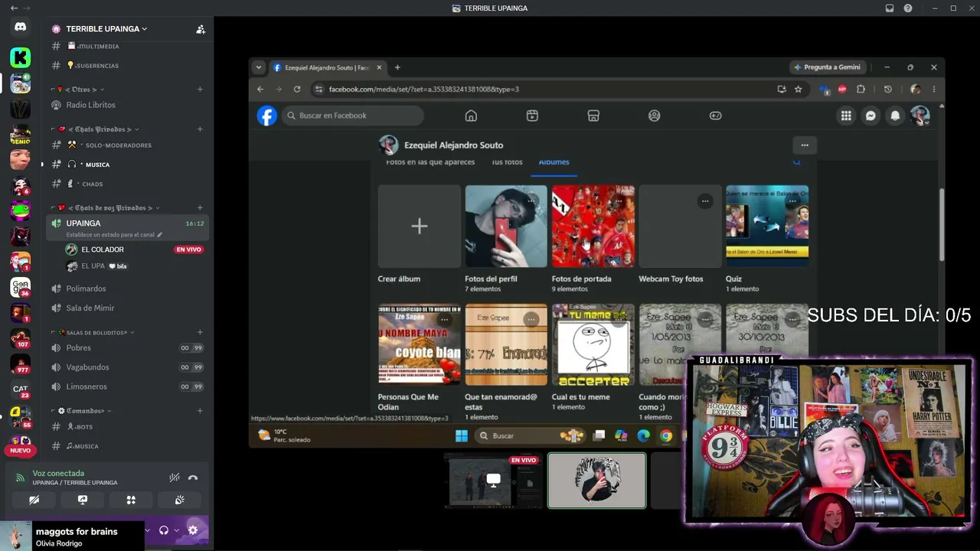This screenshot has height=551, width=980.
Task: Turn on the camera in voice panel
Action: pyautogui.click(x=34, y=500)
